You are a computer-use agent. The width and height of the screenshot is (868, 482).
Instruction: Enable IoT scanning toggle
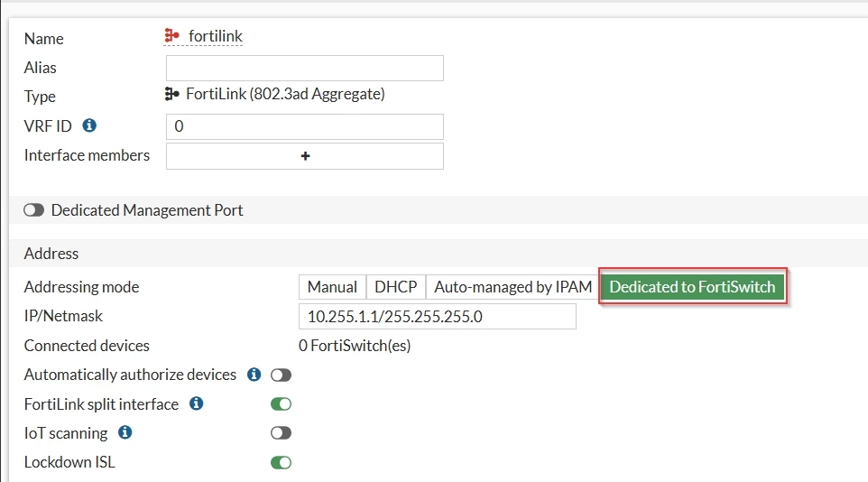click(x=281, y=432)
